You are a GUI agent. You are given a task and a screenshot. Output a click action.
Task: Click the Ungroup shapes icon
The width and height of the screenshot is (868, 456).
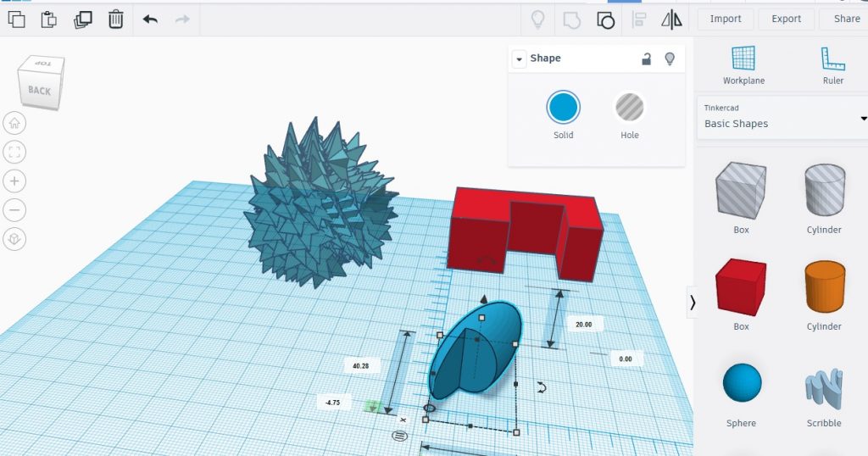(605, 20)
